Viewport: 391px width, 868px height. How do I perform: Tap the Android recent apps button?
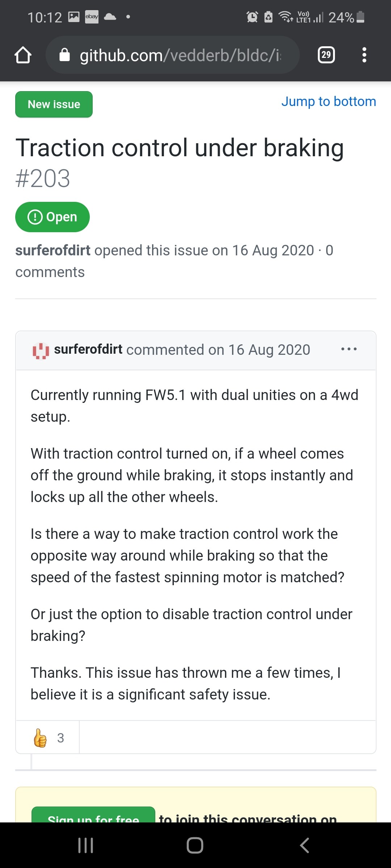tap(86, 845)
